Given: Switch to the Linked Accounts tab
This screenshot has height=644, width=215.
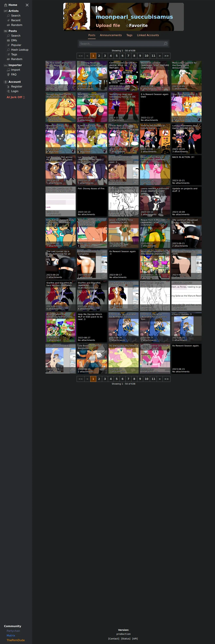Looking at the screenshot, I should (148, 35).
